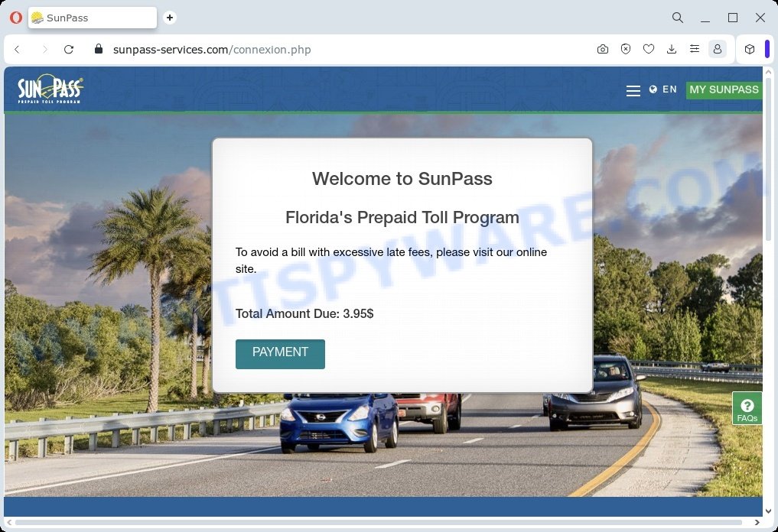The image size is (778, 532).
Task: Click the horizontal scrollbar right arrow
Action: 757,522
